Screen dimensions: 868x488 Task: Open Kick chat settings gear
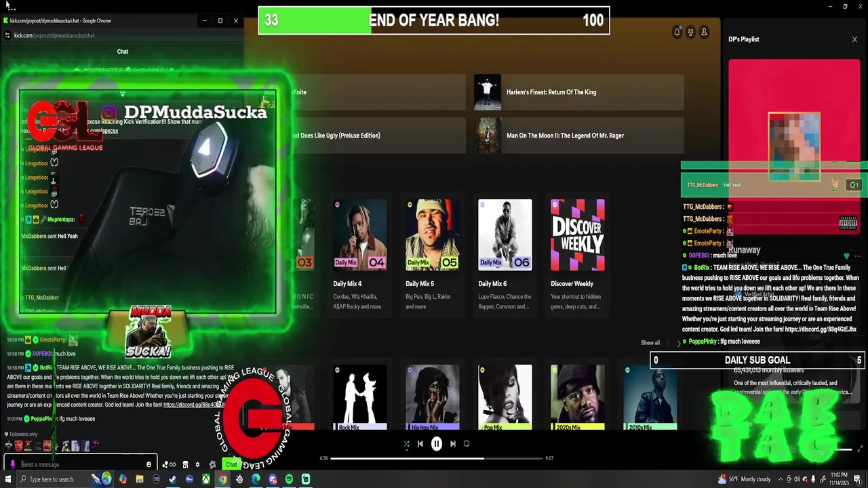pos(197,464)
